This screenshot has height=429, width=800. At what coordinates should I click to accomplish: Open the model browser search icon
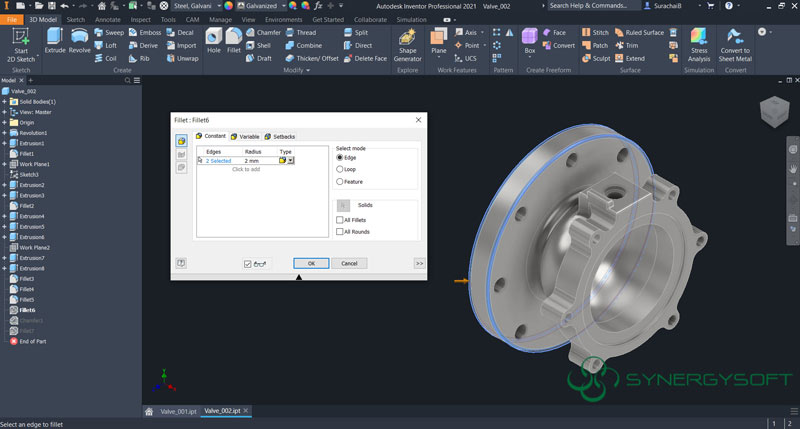point(128,80)
